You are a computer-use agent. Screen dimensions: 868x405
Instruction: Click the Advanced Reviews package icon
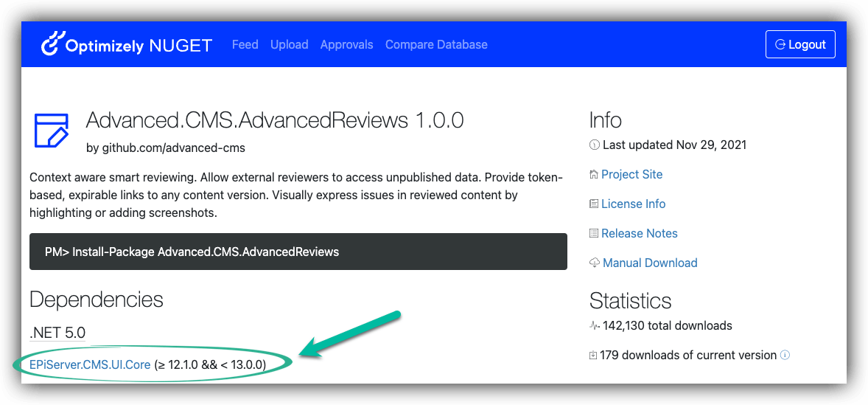tap(51, 131)
